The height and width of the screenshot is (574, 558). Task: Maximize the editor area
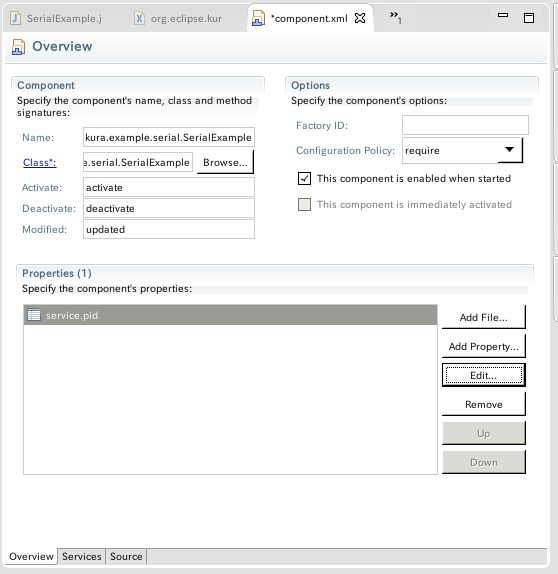(529, 18)
